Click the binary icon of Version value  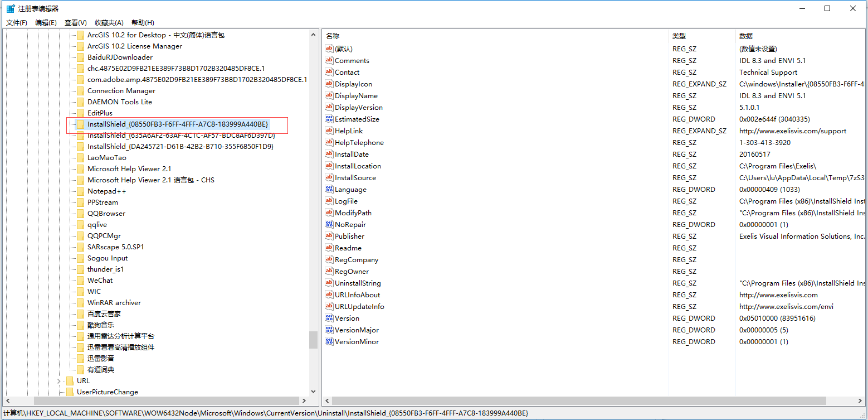[x=329, y=318]
